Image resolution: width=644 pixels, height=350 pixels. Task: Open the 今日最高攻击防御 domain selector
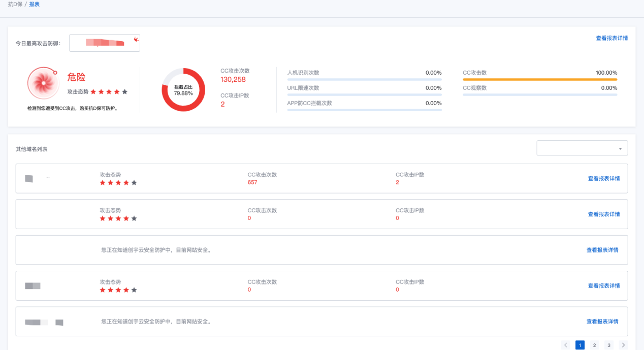coord(105,43)
